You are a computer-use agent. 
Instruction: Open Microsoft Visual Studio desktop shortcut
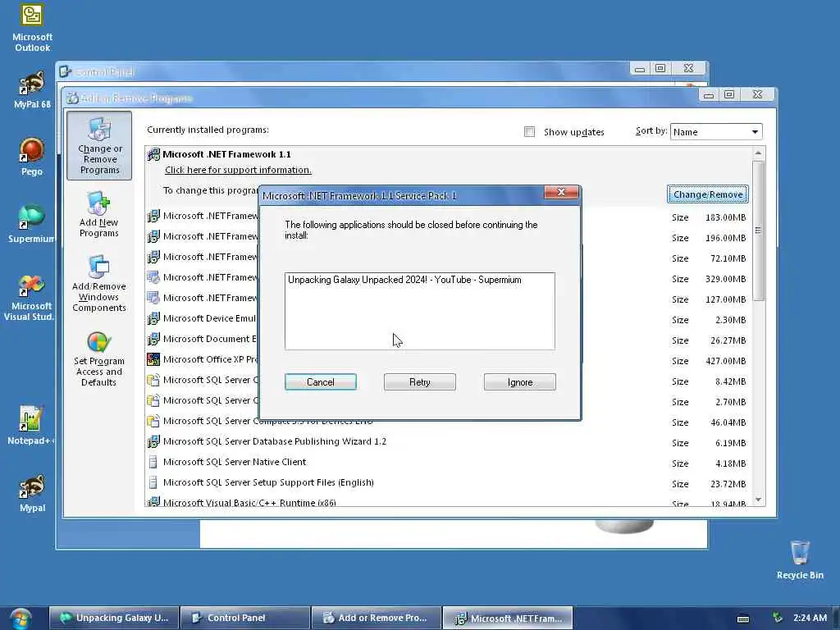click(30, 298)
